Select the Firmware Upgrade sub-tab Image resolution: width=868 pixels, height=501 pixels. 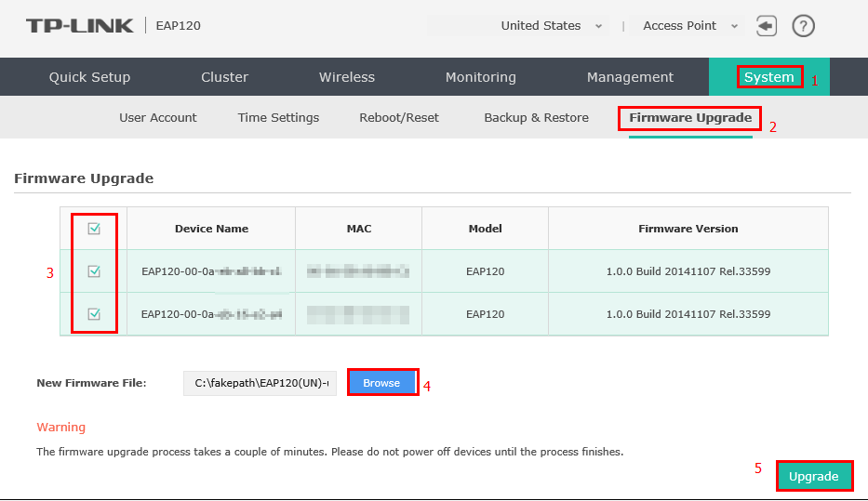690,118
